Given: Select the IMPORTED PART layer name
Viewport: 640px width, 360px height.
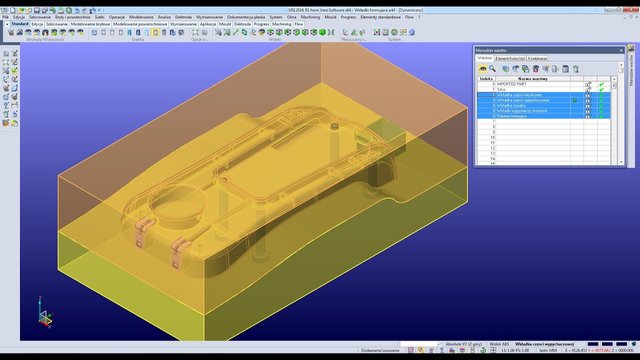Looking at the screenshot, I should pyautogui.click(x=511, y=84).
